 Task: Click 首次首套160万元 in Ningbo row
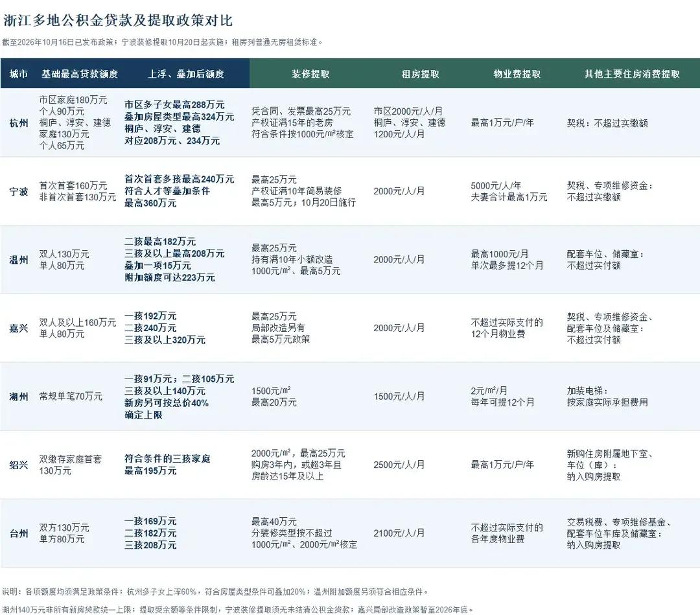[x=73, y=185]
